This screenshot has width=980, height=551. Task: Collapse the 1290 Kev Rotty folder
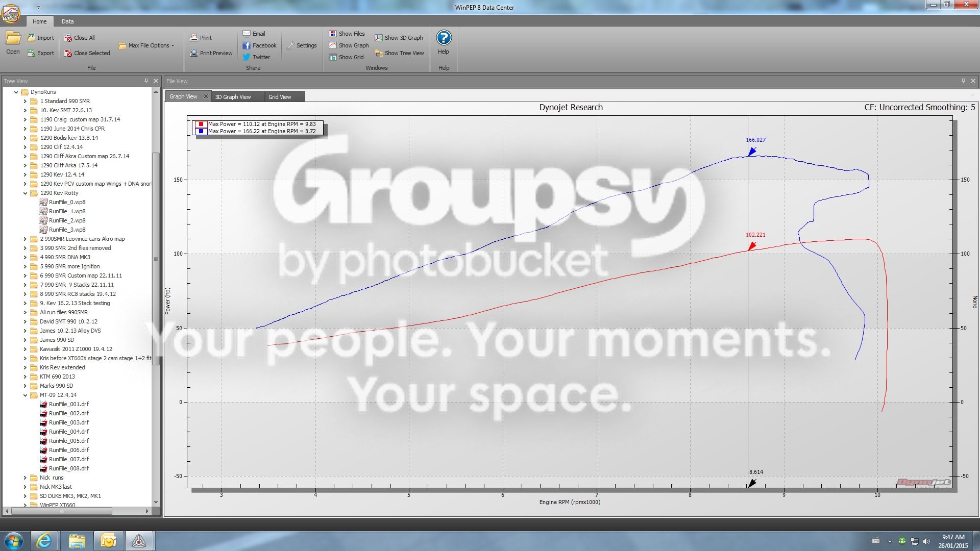point(25,193)
